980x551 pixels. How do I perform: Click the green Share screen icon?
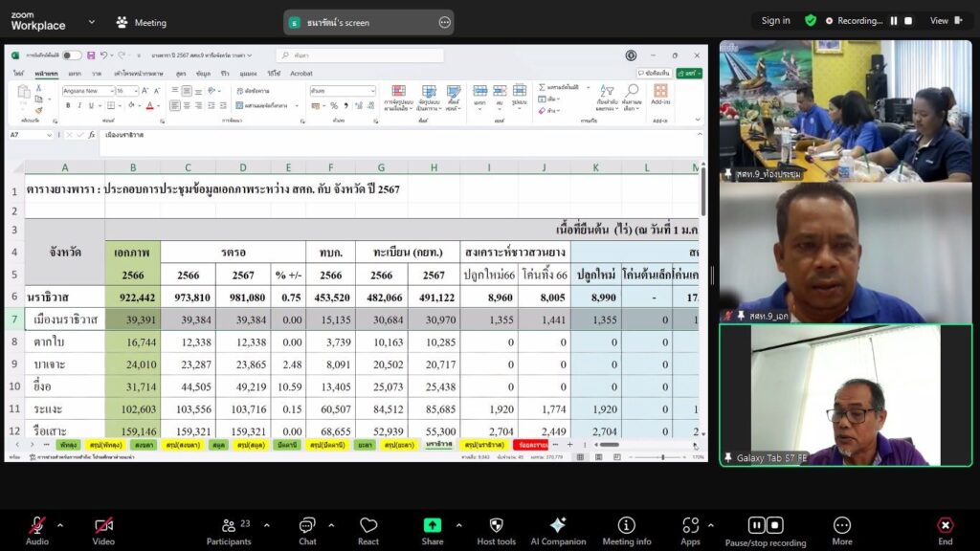click(433, 525)
